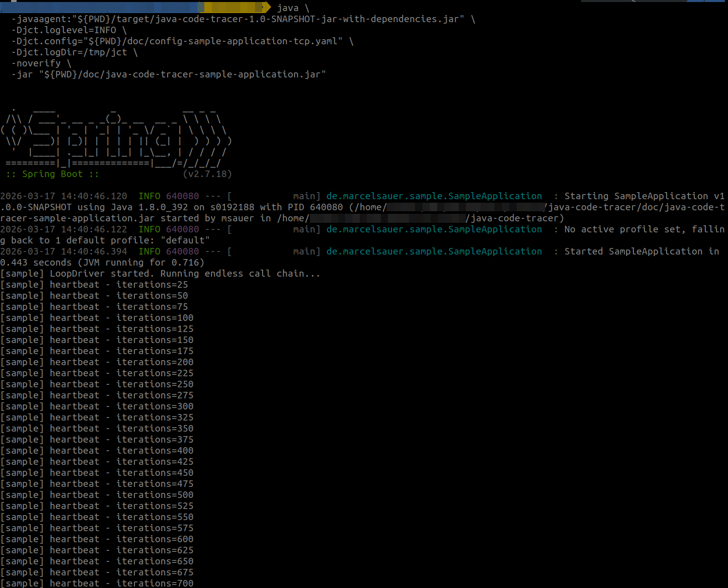The height and width of the screenshot is (588, 728).
Task: Click the heartbeat line reading iterations=50
Action: click(94, 296)
